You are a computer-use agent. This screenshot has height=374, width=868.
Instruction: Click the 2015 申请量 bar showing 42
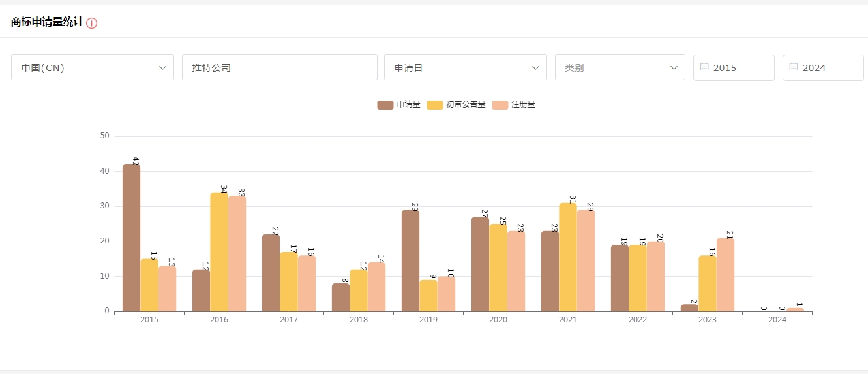(131, 238)
